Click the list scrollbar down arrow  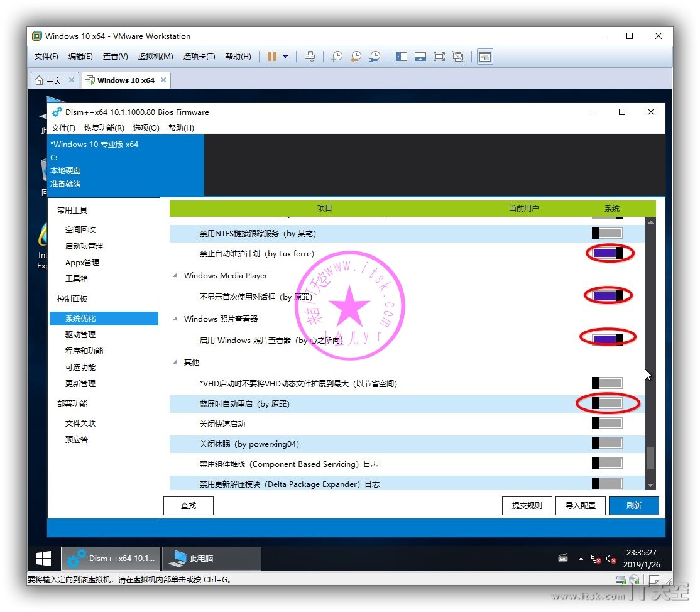pos(650,485)
